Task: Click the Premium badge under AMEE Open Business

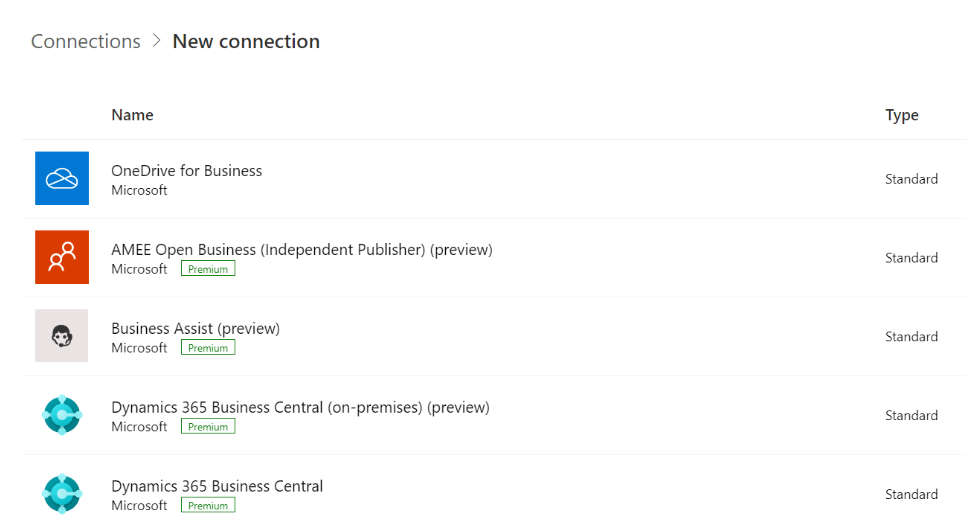Action: tap(208, 269)
